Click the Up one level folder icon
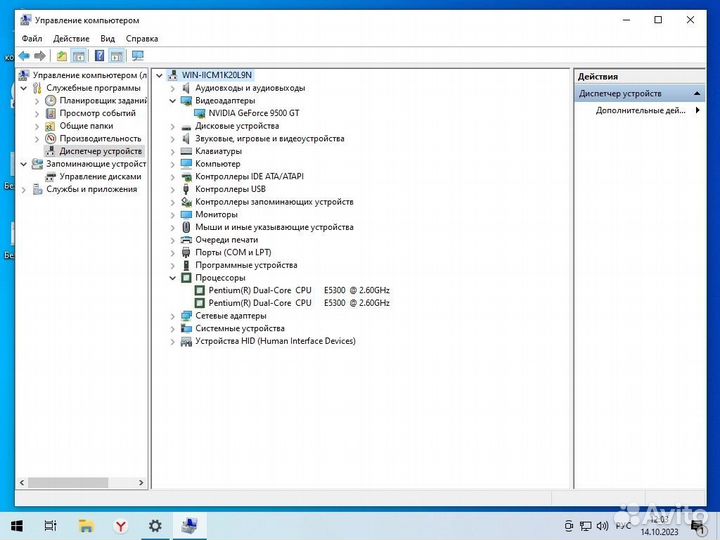720x540 pixels. pos(62,56)
